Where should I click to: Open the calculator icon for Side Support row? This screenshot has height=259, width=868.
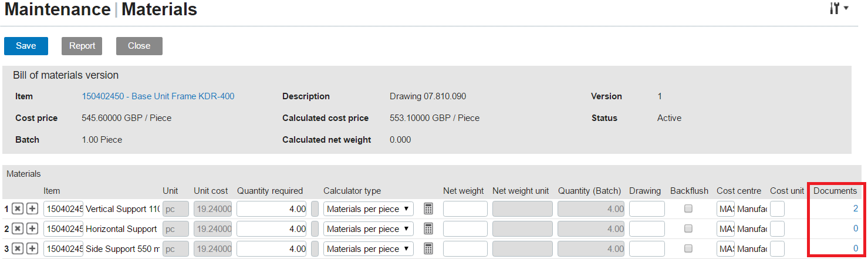pos(428,249)
